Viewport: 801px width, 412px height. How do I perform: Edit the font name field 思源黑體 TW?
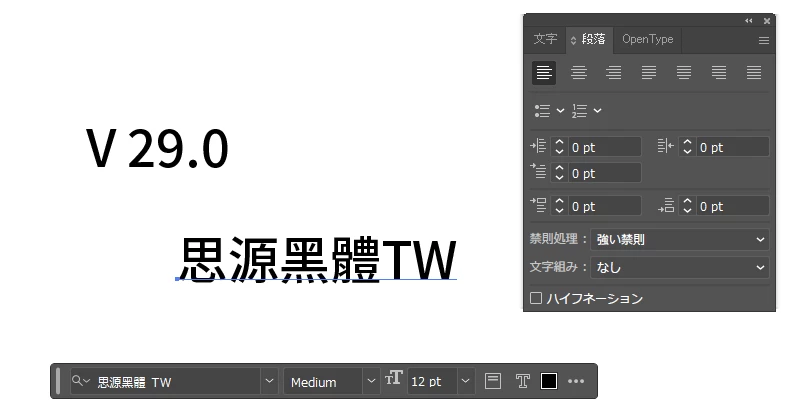pyautogui.click(x=166, y=381)
